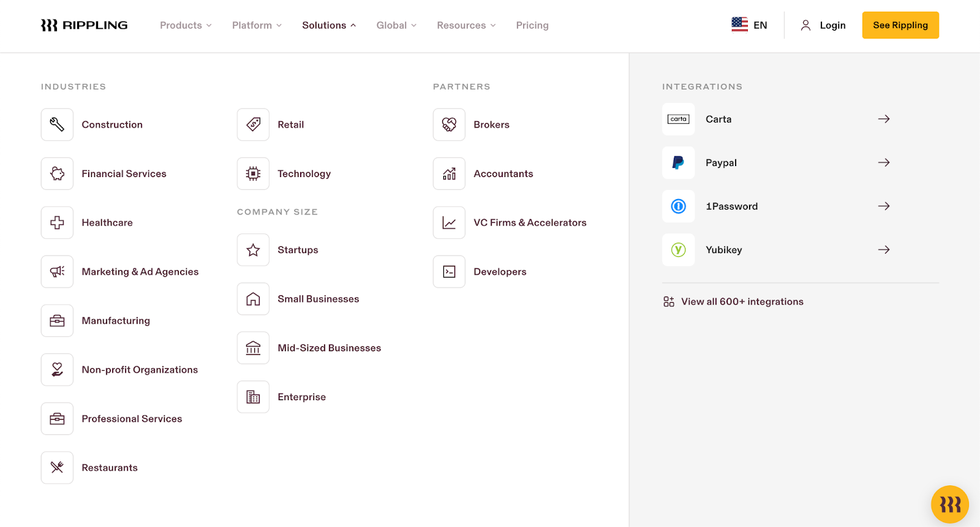Click the Startups star icon
The height and width of the screenshot is (527, 980).
click(253, 249)
